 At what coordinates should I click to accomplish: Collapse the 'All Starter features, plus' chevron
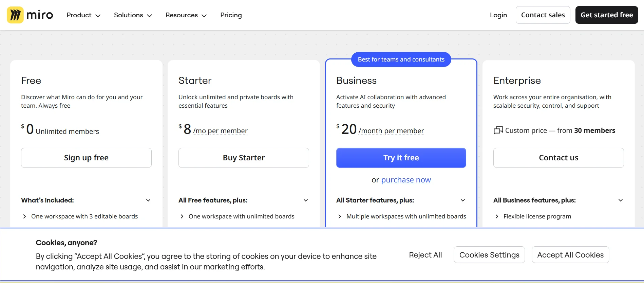pos(463,200)
